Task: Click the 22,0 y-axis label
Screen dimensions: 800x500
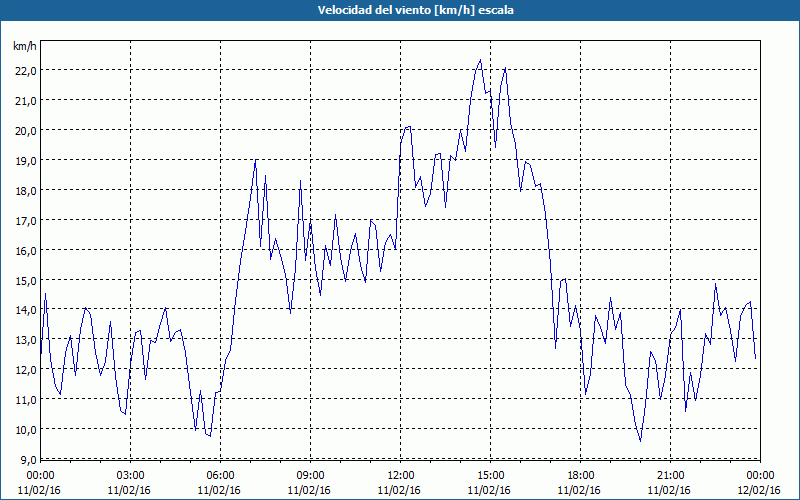Action: coord(26,70)
